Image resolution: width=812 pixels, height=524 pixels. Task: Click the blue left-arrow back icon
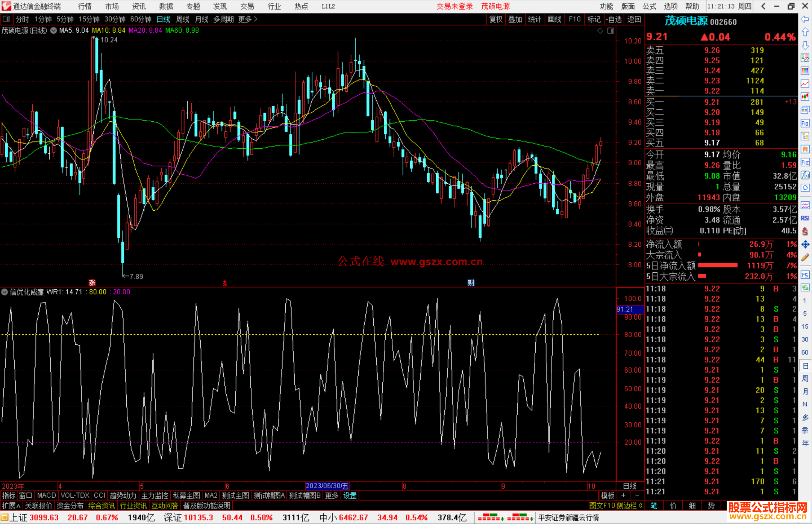click(805, 19)
